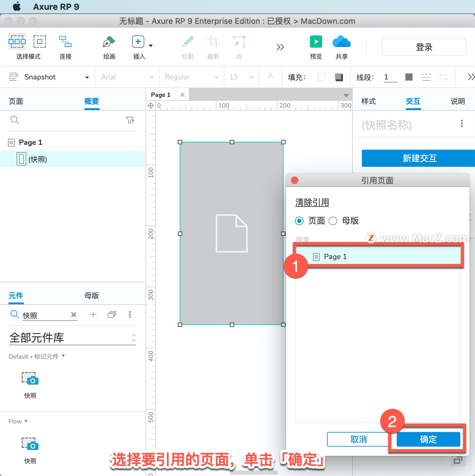This screenshot has width=475, height=476.
Task: Switch to the Pages tab
Action: point(16,101)
